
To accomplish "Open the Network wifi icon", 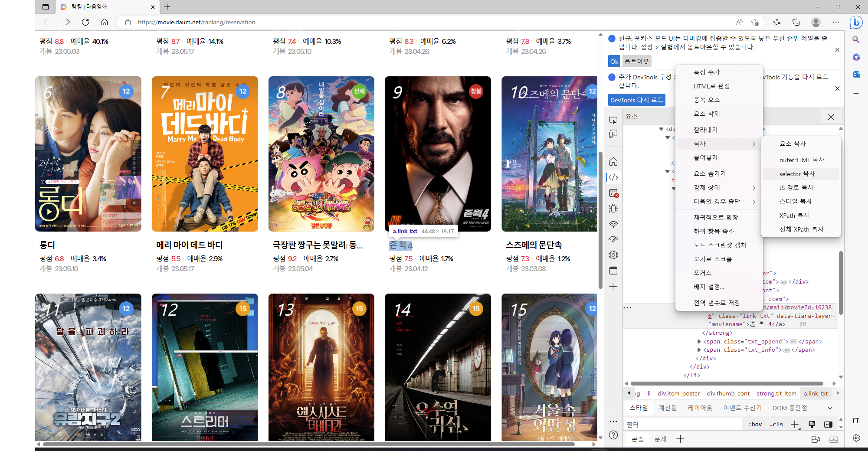I will pyautogui.click(x=613, y=224).
